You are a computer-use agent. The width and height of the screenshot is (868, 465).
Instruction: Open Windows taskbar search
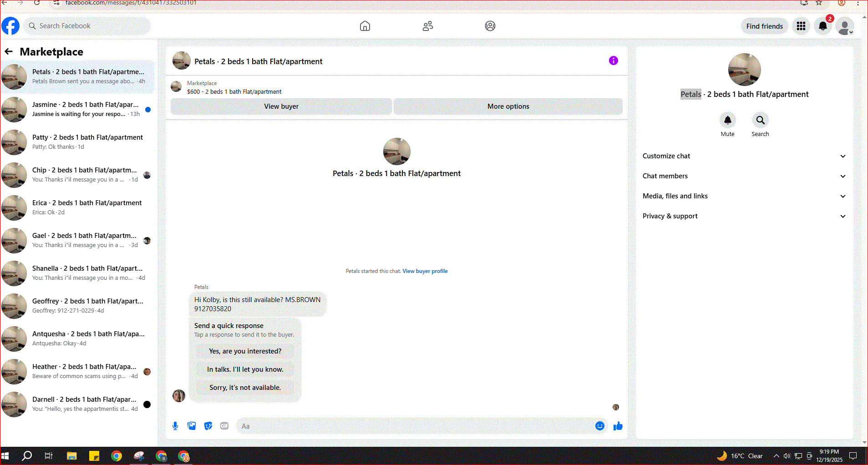(27, 456)
